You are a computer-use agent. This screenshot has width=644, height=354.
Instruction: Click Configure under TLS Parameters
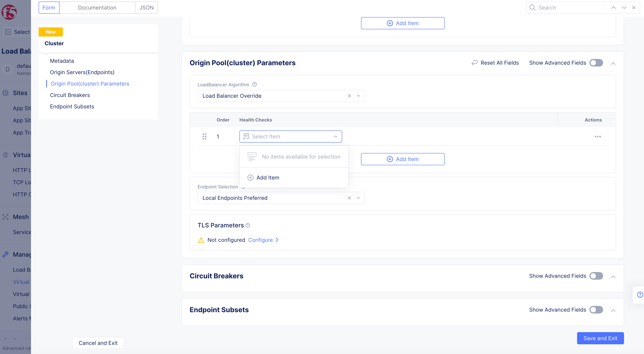tap(261, 240)
